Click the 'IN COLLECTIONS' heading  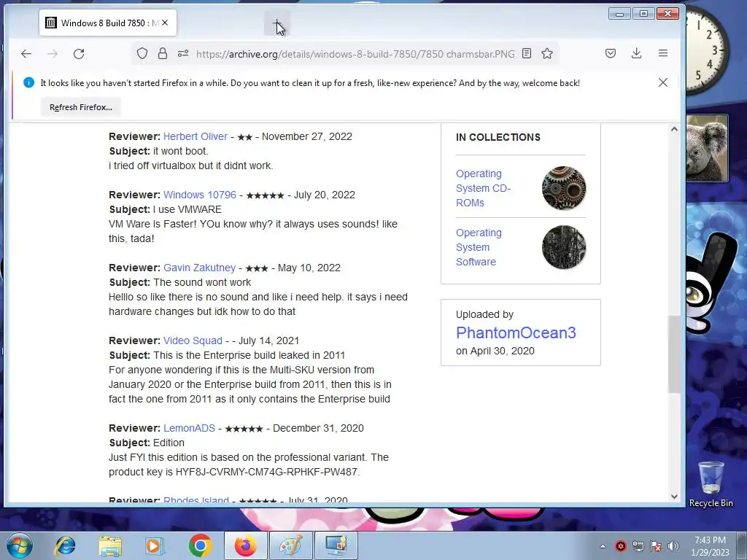[x=498, y=137]
